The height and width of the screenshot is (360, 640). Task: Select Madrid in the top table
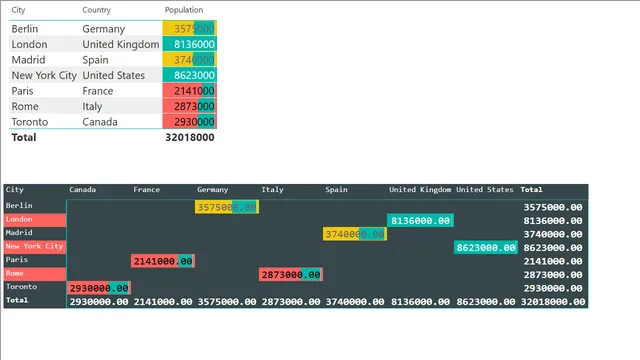(x=28, y=60)
